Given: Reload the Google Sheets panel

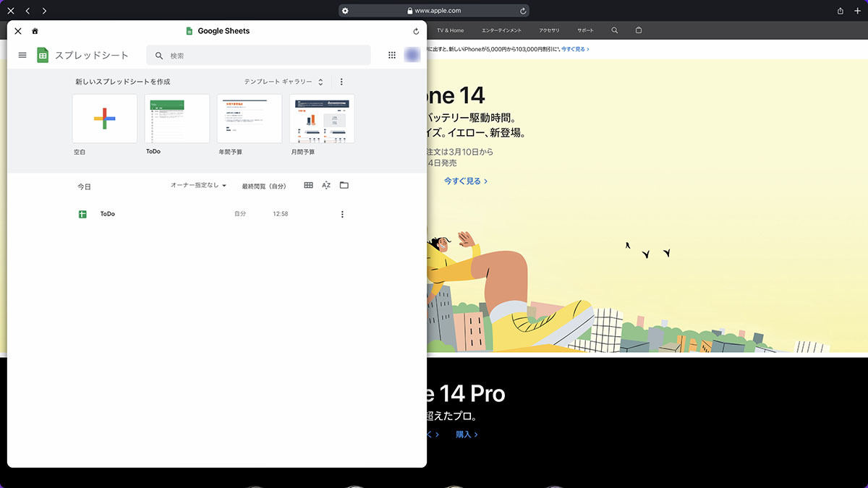Looking at the screenshot, I should tap(416, 31).
